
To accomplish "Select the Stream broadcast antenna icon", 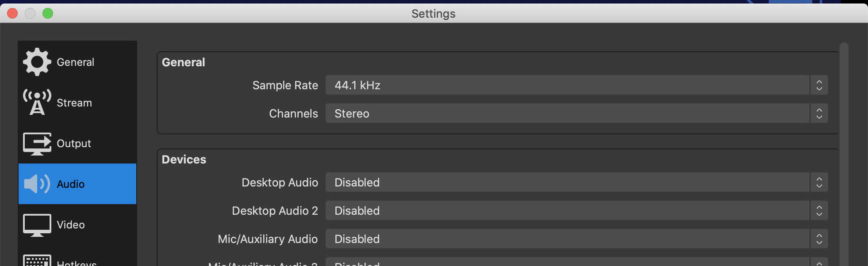I will 38,102.
